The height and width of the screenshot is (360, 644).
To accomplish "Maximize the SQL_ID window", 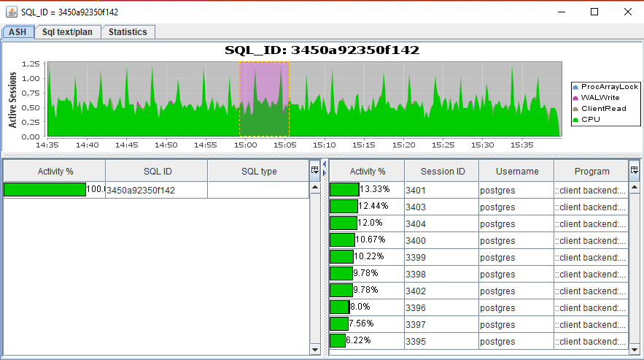I will pos(594,12).
